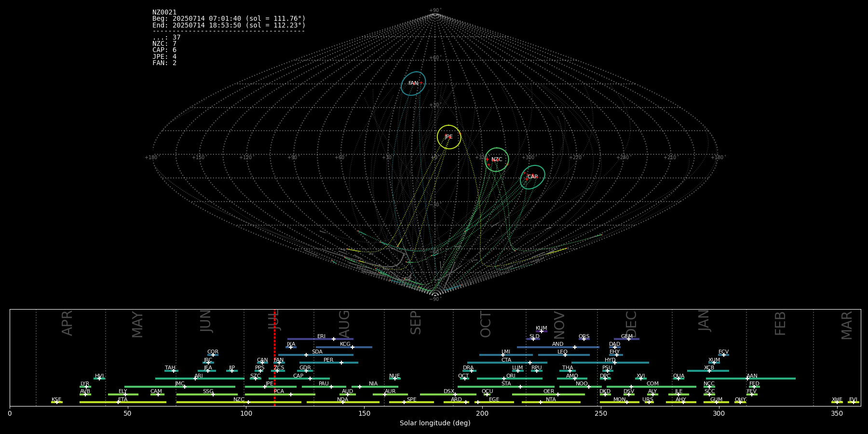This screenshot has width=868, height=434.
Task: Click the URS shower label in the timeline
Action: tap(648, 400)
